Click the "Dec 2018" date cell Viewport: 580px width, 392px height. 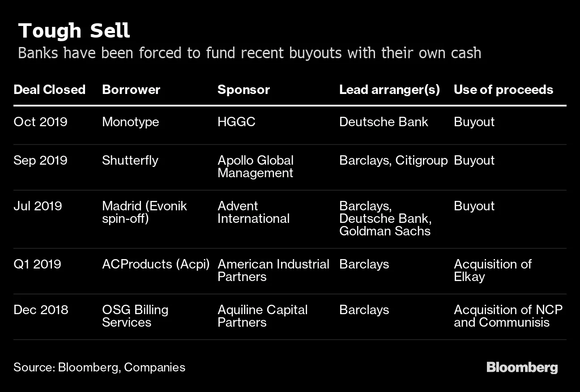pos(41,310)
